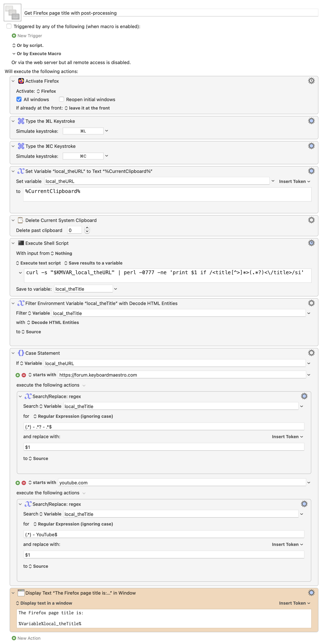Click green plus icon beside New Trigger
Image resolution: width=322 pixels, height=644 pixels.
pos(14,36)
